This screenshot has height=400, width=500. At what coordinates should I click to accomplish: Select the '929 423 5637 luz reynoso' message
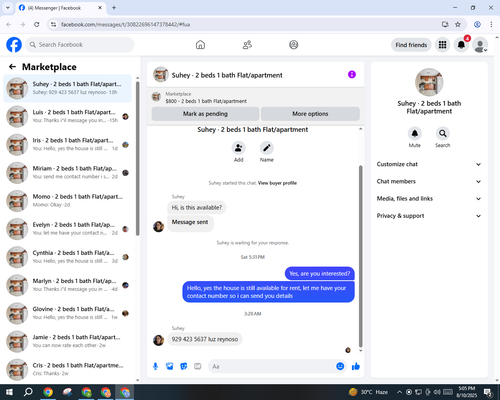click(x=205, y=339)
